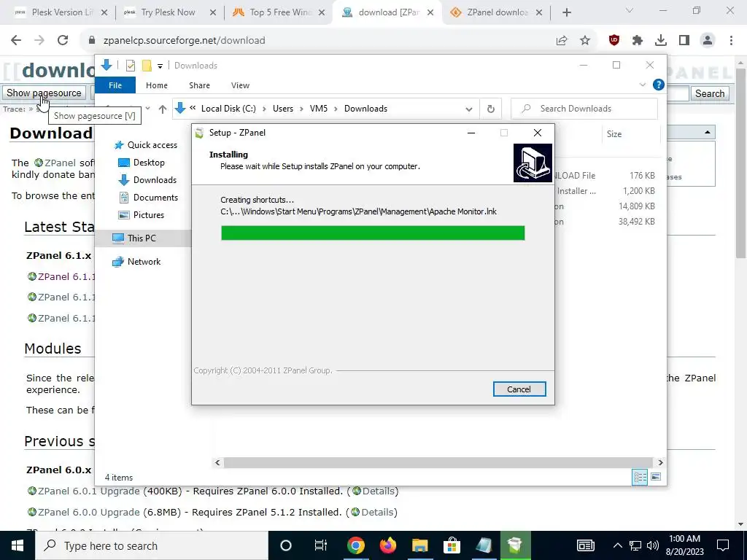This screenshot has width=747, height=560.
Task: Click right scroll arrow in explorer
Action: click(x=660, y=462)
